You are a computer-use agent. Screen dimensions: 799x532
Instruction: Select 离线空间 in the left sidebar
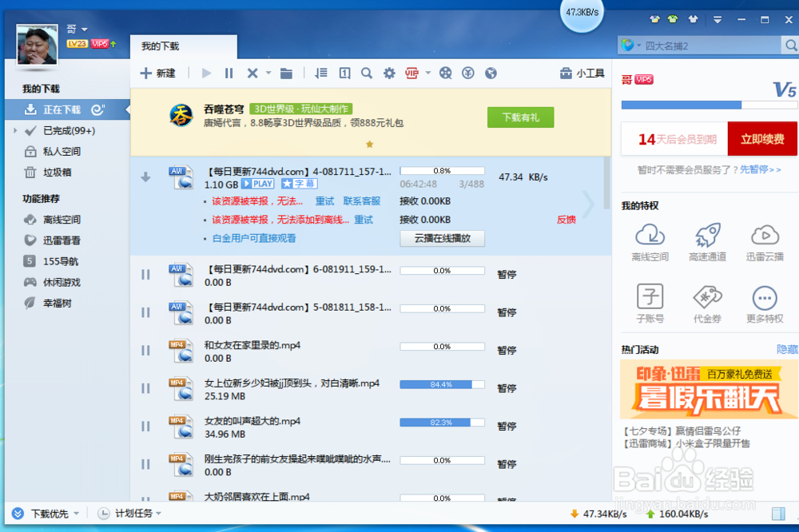point(62,220)
